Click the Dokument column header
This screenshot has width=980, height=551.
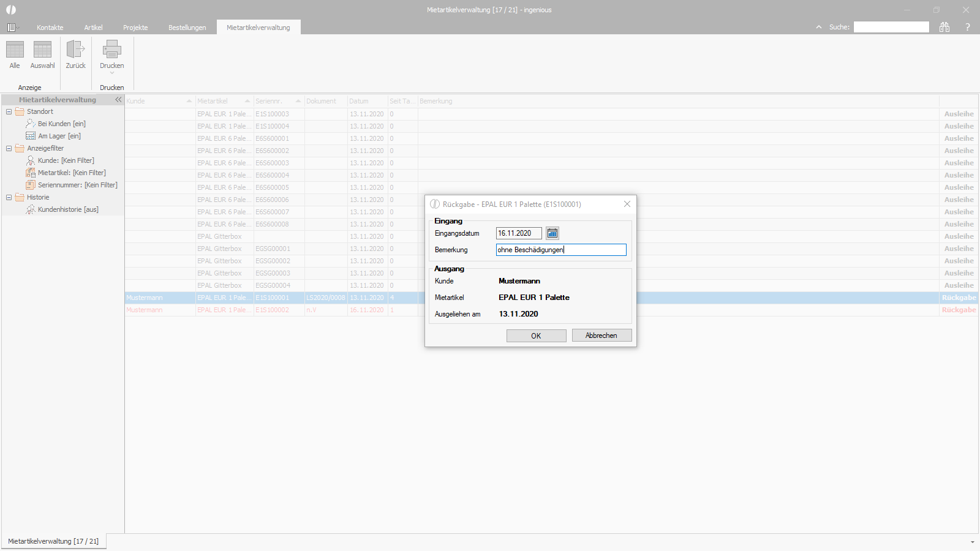pos(326,101)
